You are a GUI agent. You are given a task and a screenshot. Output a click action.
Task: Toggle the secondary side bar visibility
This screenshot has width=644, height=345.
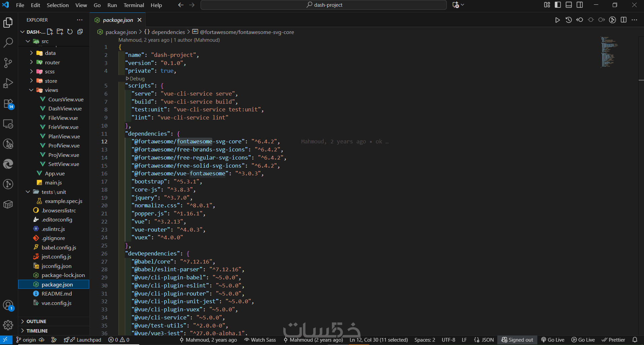click(580, 5)
